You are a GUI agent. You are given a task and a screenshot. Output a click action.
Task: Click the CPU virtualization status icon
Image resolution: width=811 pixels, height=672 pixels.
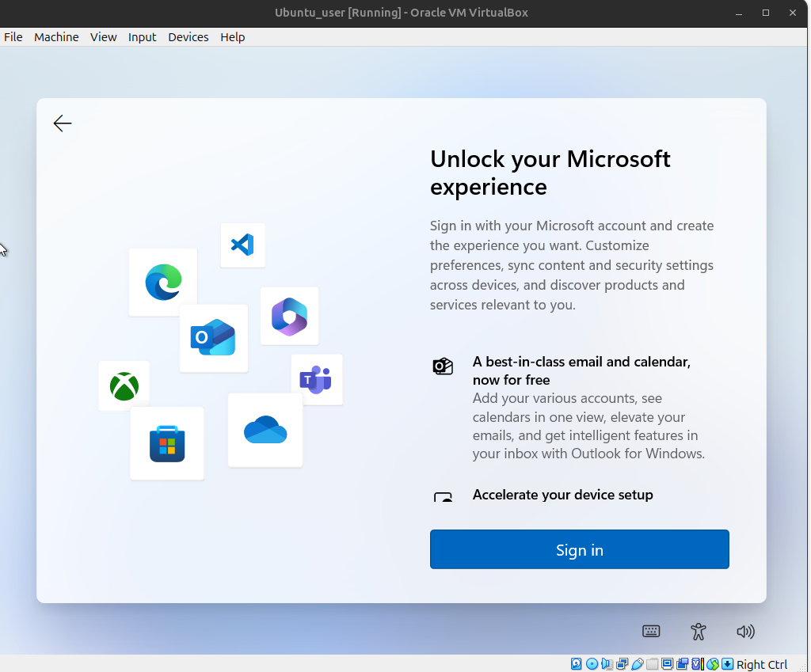(x=698, y=664)
